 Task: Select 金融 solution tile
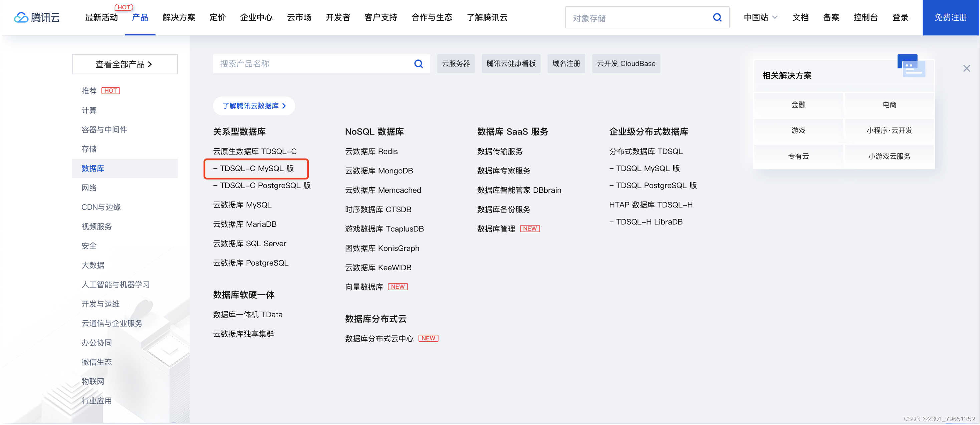[798, 105]
